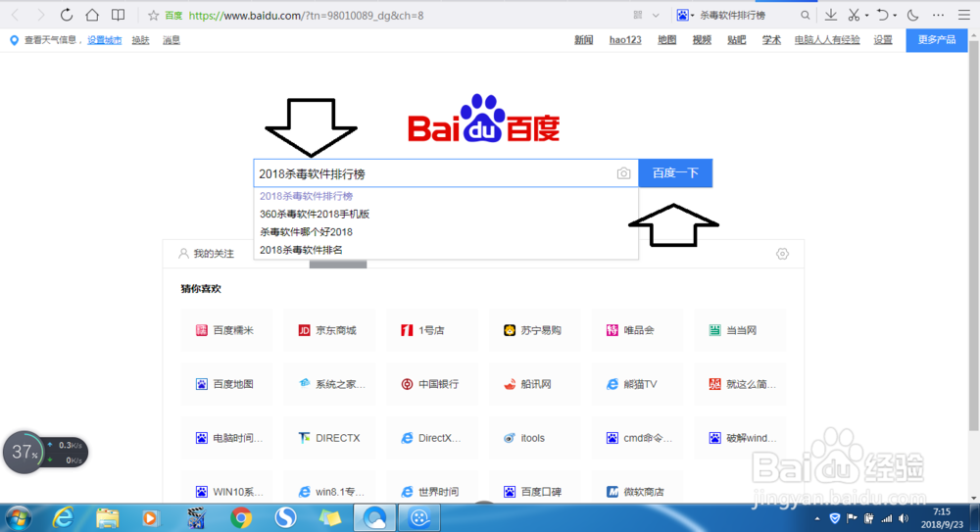
Task: Open the three-dots more tools icon
Action: pos(938,15)
